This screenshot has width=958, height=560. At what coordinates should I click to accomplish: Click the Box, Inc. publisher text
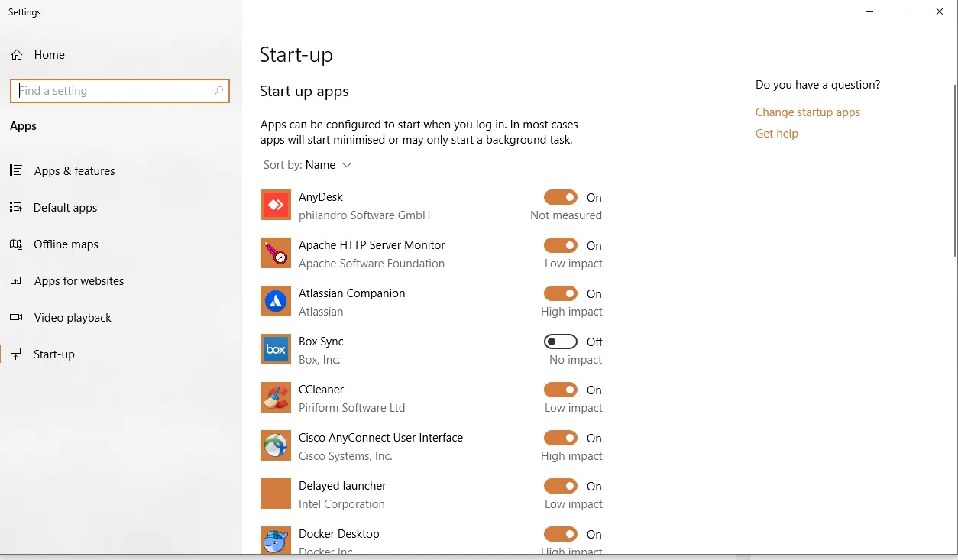[x=319, y=360]
